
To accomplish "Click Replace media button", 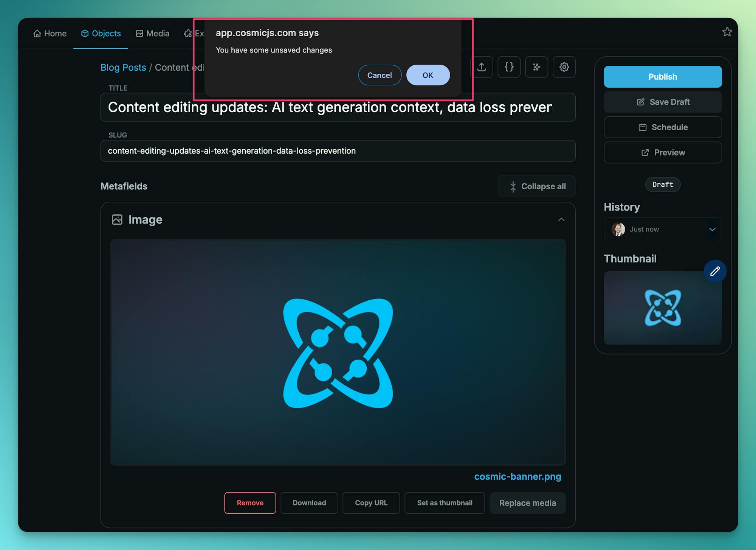I will click(528, 503).
